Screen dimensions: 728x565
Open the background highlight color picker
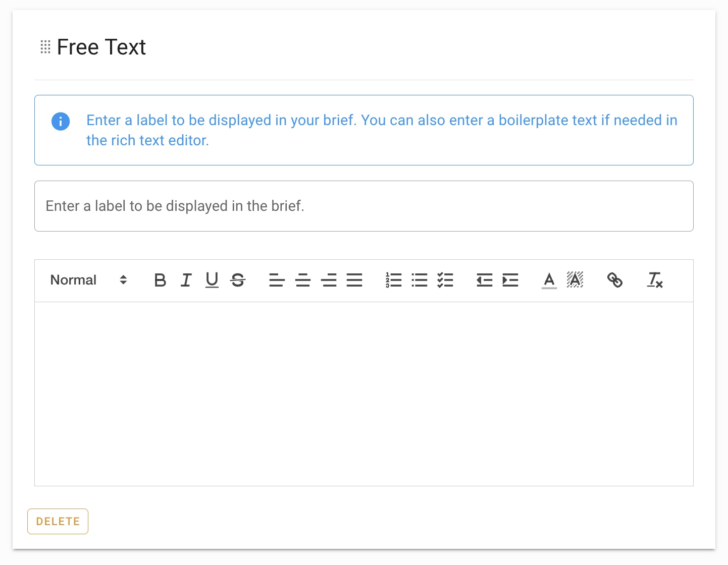coord(575,280)
